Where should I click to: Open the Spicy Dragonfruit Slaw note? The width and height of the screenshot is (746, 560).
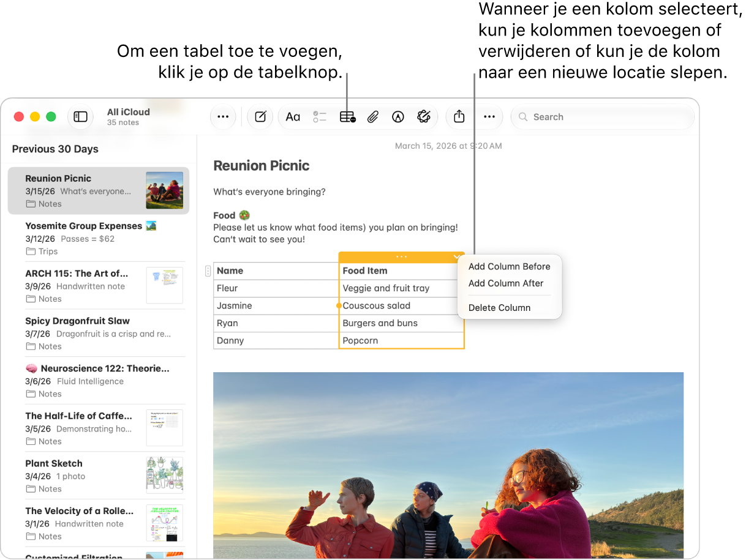coord(99,333)
